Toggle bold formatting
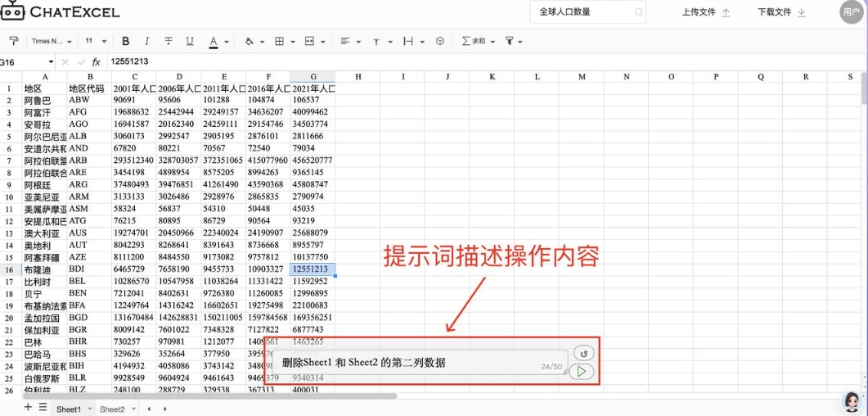 [125, 41]
